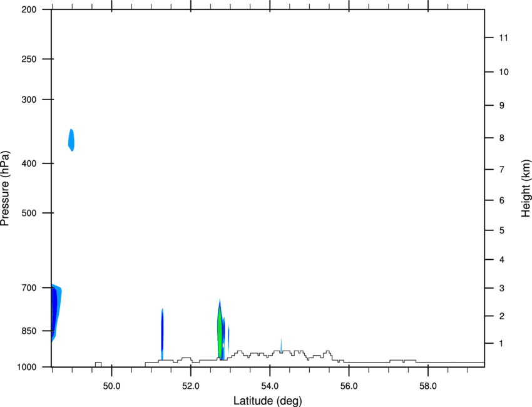The height and width of the screenshot is (407, 532).
Task: Click the 500 pressure tick label
Action: click(x=29, y=213)
